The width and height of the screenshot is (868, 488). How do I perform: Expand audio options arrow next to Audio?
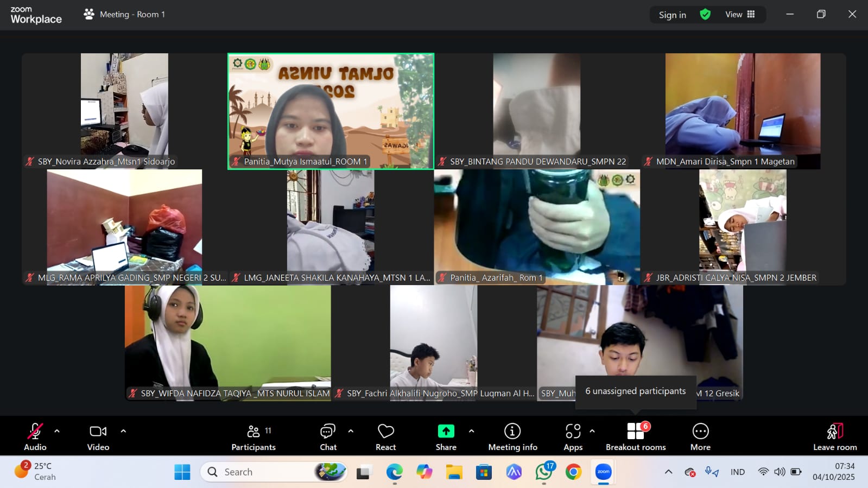pyautogui.click(x=57, y=431)
